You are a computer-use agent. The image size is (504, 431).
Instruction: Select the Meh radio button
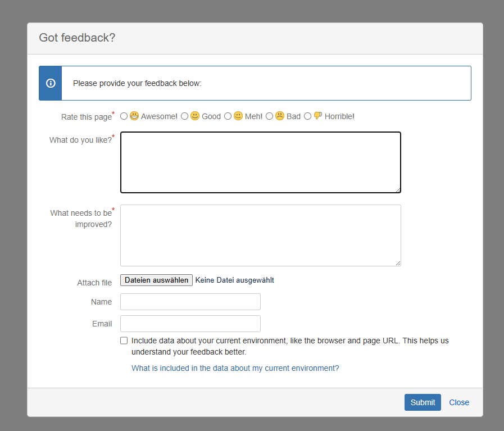click(x=228, y=116)
